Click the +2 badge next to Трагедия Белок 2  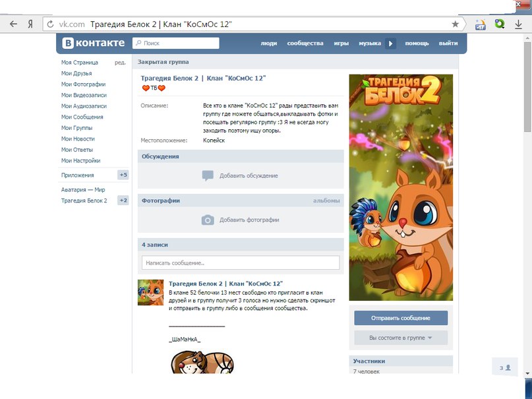click(x=123, y=200)
